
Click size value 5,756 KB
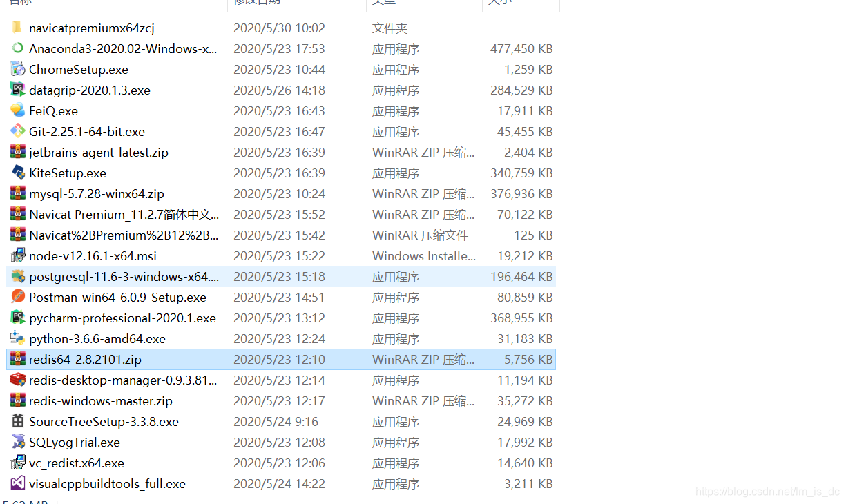point(528,360)
